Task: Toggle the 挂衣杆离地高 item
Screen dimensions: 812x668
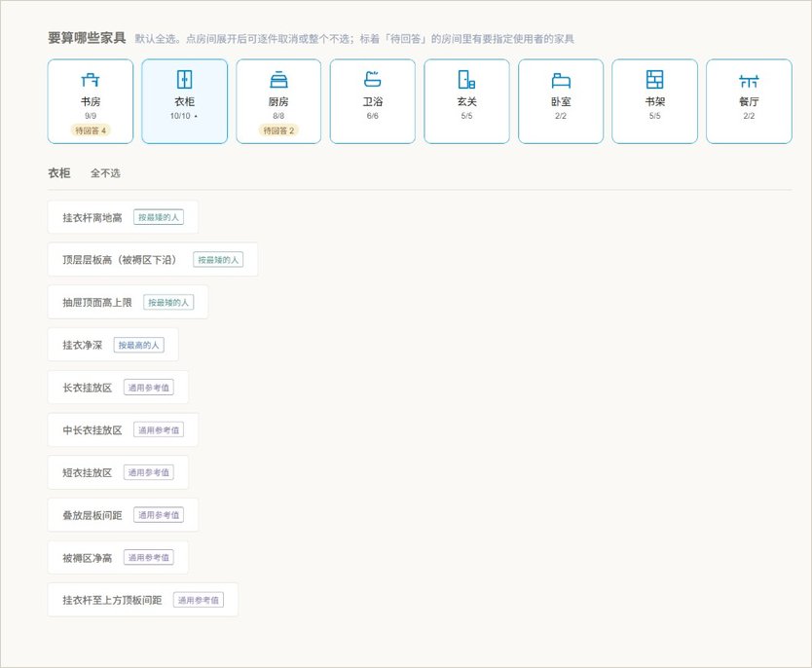Action: pyautogui.click(x=123, y=217)
